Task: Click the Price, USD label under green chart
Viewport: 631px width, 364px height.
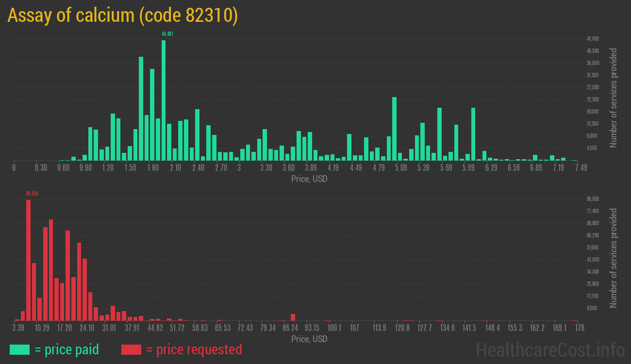Action: (309, 179)
